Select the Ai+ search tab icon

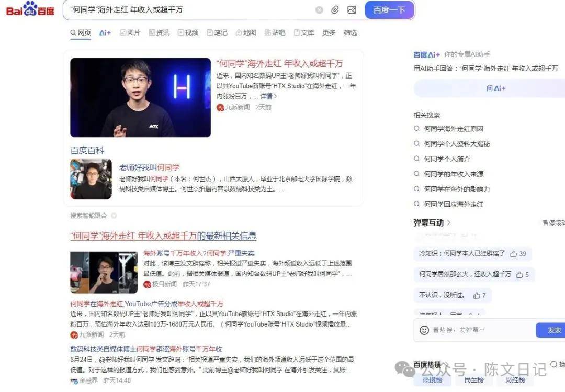coord(105,32)
